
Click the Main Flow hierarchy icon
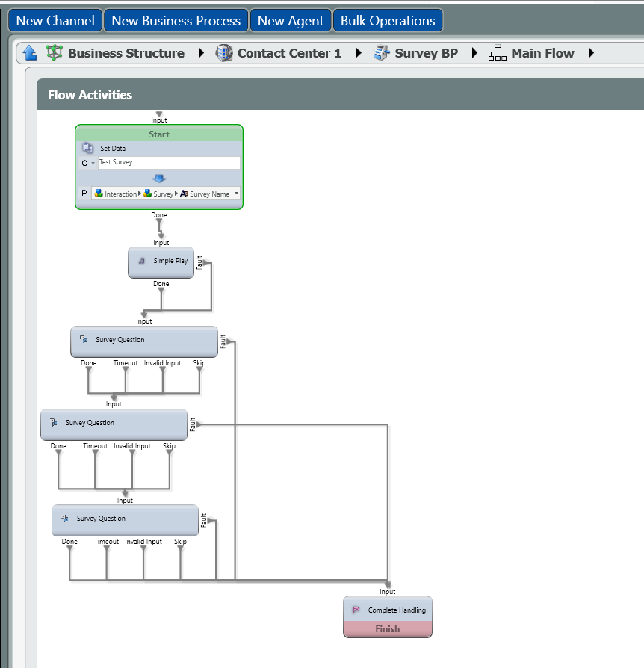(498, 53)
